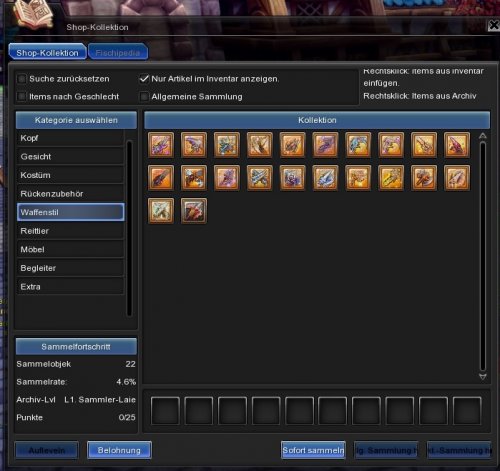Select first weapon icon in top collection row
Viewport: 500px width, 471px height.
(161, 145)
